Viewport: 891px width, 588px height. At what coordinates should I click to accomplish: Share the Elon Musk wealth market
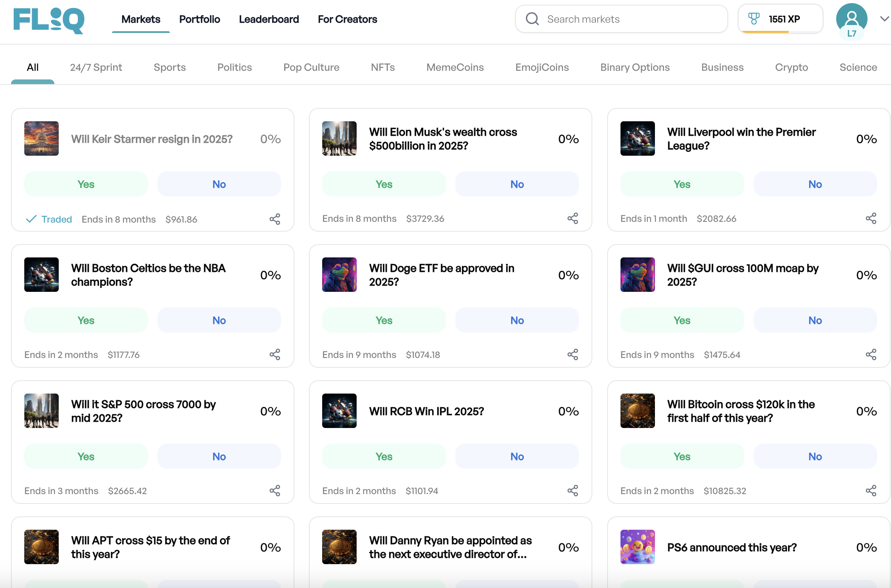573,218
